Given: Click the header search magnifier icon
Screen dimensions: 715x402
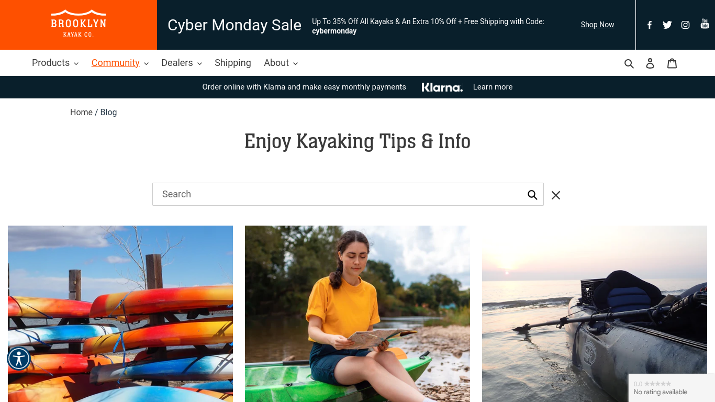Looking at the screenshot, I should 629,63.
